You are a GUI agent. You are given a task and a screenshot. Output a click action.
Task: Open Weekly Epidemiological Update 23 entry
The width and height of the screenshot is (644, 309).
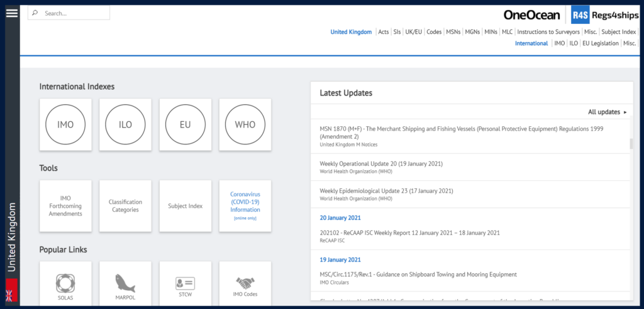(x=470, y=194)
